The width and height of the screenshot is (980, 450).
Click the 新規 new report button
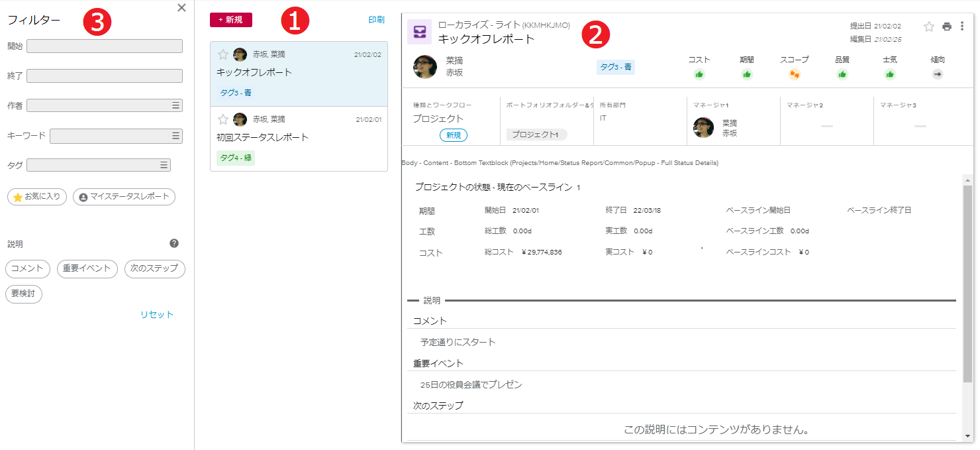[230, 20]
